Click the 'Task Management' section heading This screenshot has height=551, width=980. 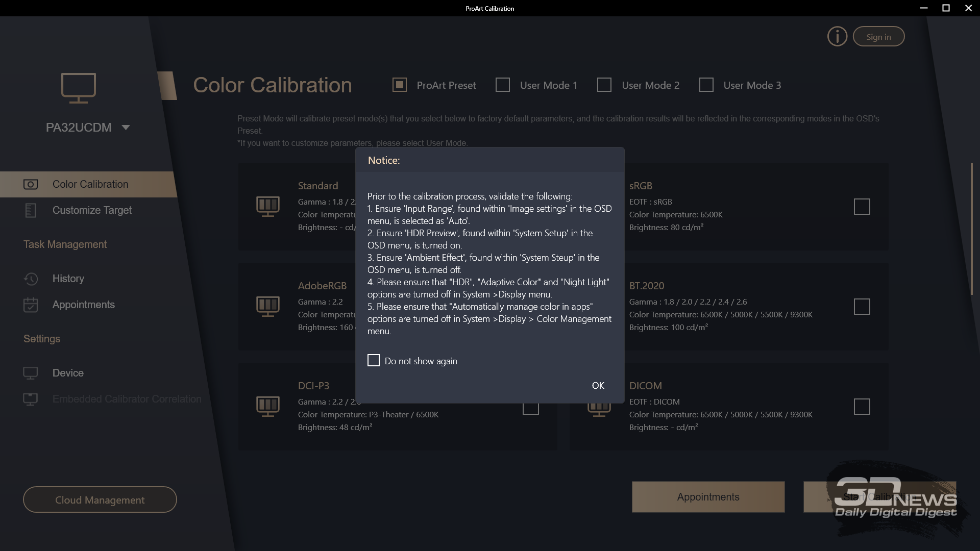[65, 244]
